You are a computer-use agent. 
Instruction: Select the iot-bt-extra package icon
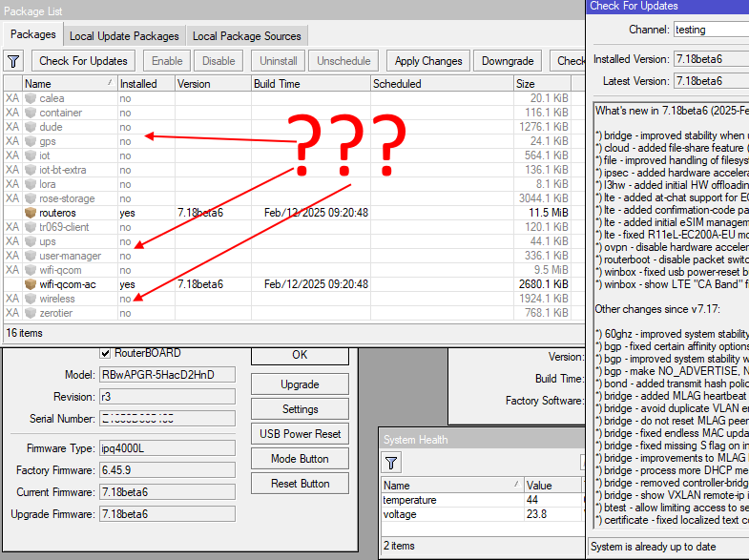coord(31,170)
